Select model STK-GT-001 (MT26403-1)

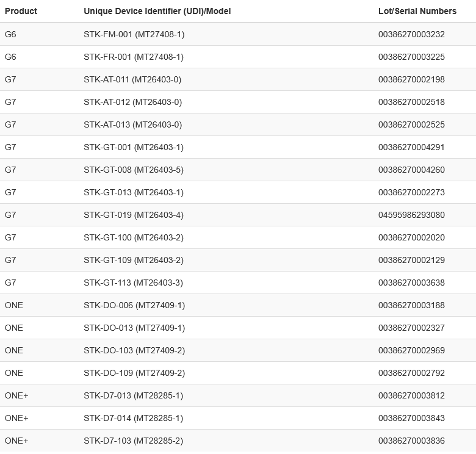(x=133, y=147)
